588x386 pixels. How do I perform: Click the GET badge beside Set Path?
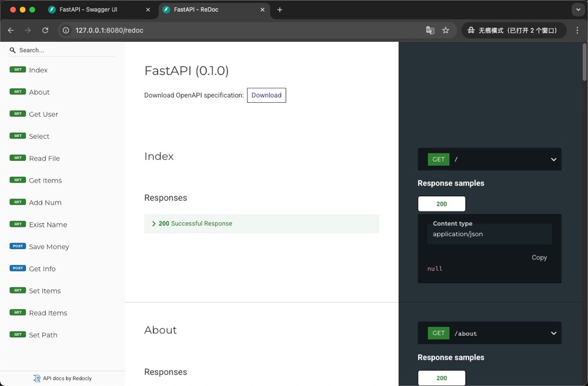click(18, 335)
